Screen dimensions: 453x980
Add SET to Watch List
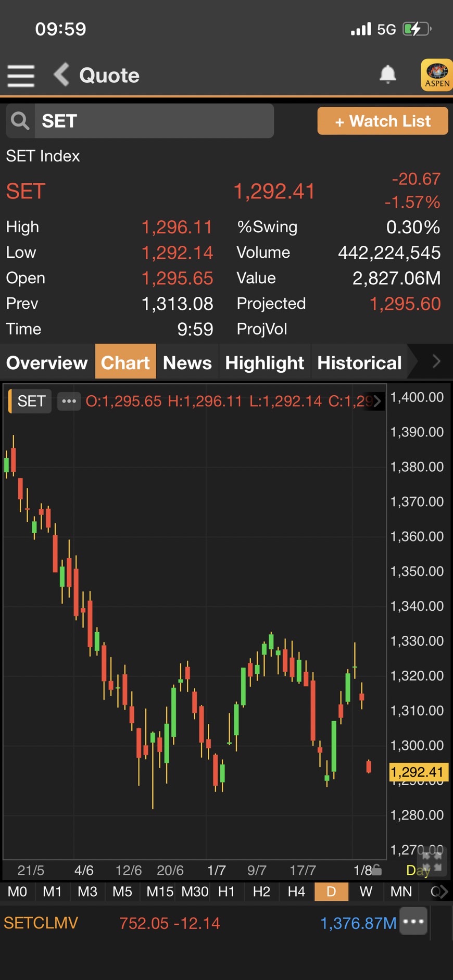click(x=382, y=121)
